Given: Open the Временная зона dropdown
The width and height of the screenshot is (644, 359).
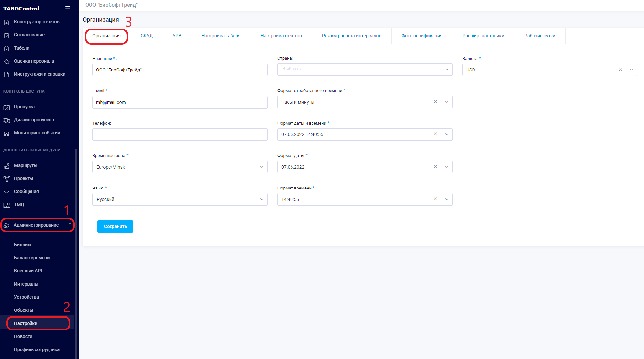Looking at the screenshot, I should coord(180,167).
